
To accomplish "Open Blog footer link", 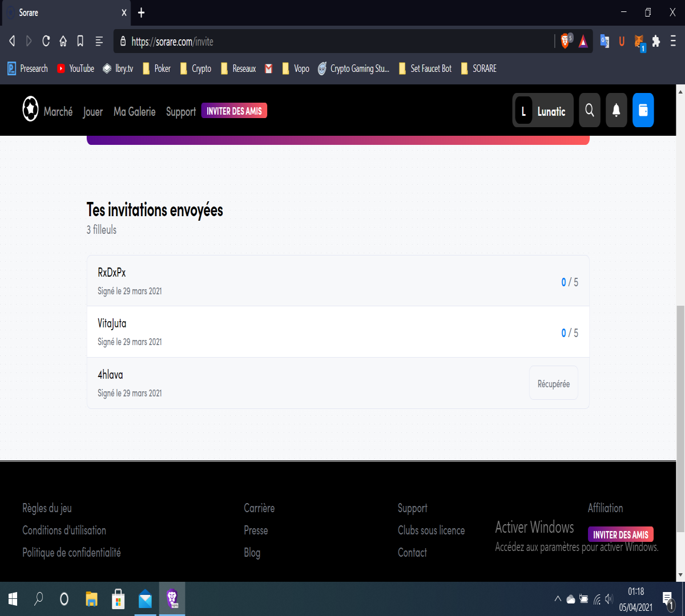I will click(252, 553).
